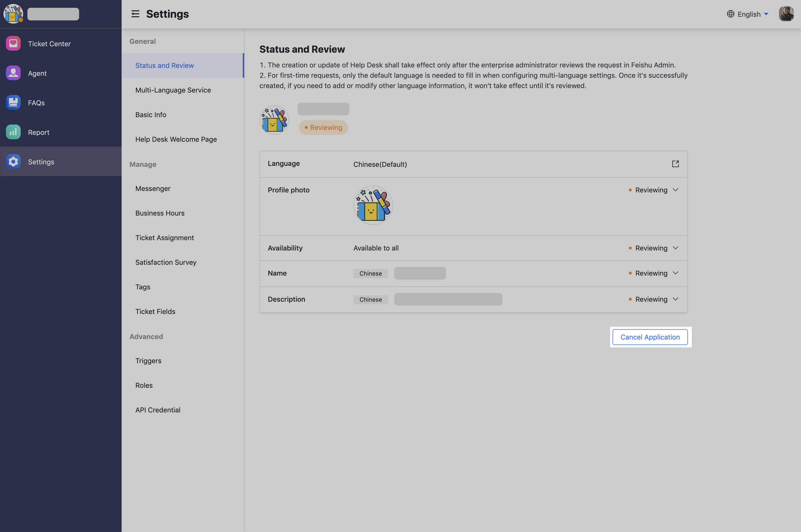This screenshot has height=532, width=801.
Task: Open the Language external link icon
Action: (675, 164)
